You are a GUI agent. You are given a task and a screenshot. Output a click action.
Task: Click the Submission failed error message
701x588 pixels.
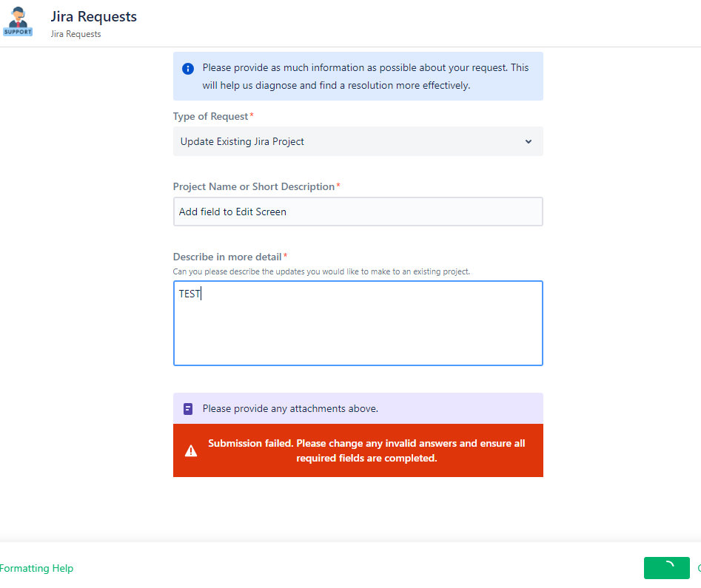(366, 450)
